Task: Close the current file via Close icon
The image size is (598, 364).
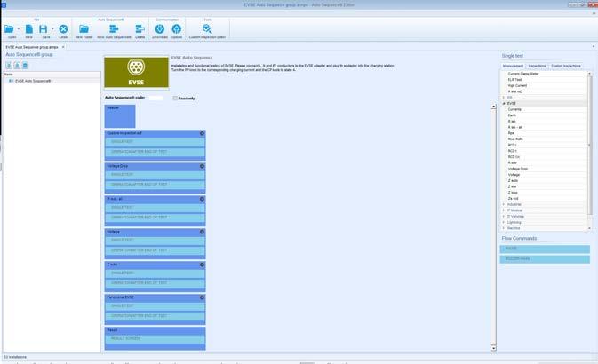Action: click(x=63, y=29)
